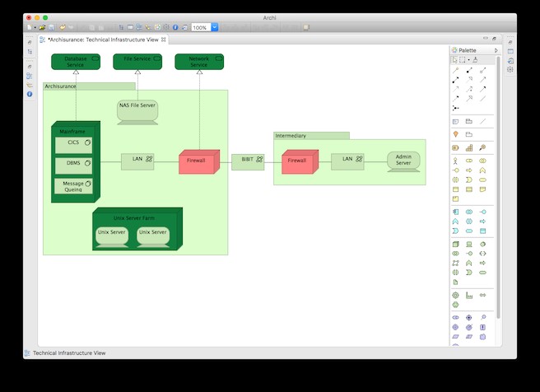Open the model tree icon in left sidebar

[x=30, y=76]
